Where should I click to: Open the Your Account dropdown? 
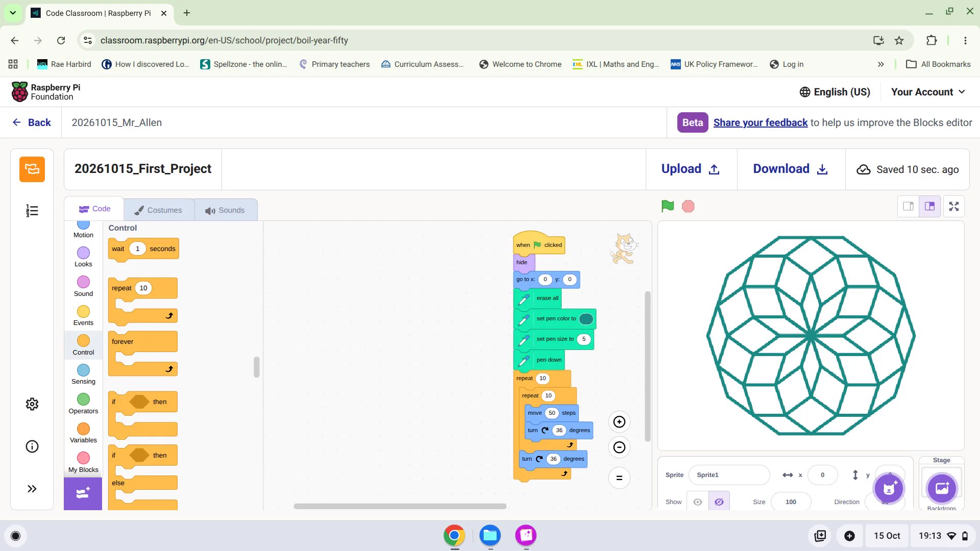[928, 92]
